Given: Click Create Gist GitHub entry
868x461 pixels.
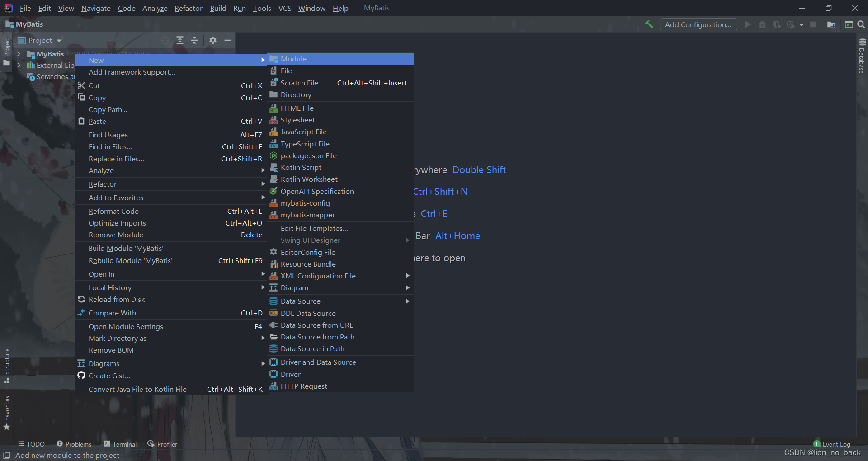Looking at the screenshot, I should pos(171,376).
